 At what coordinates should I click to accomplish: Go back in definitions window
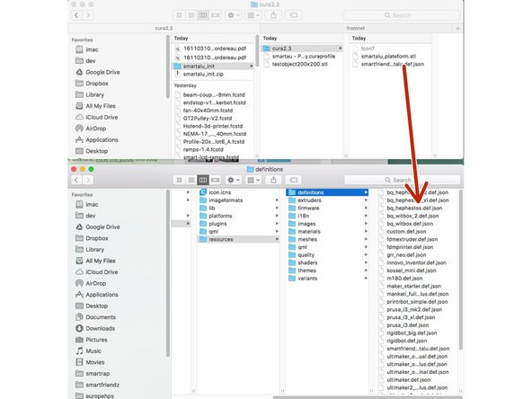point(76,180)
